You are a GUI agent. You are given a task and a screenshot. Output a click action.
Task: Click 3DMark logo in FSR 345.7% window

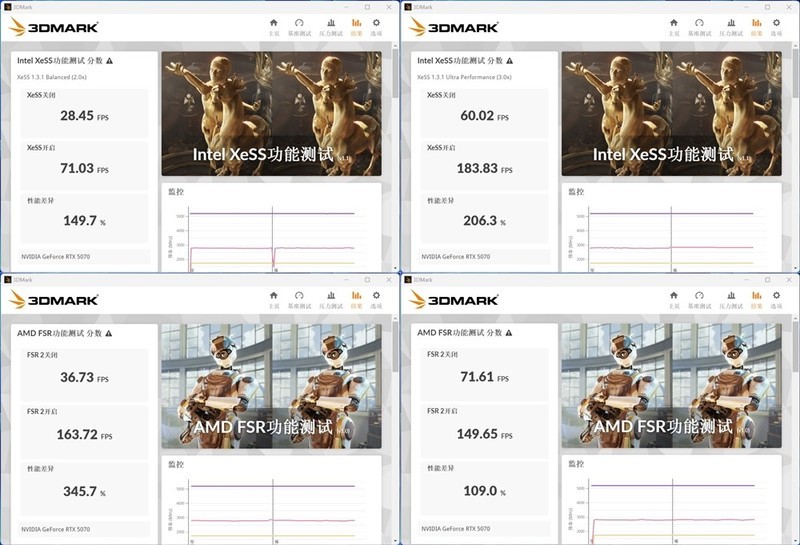click(x=54, y=299)
